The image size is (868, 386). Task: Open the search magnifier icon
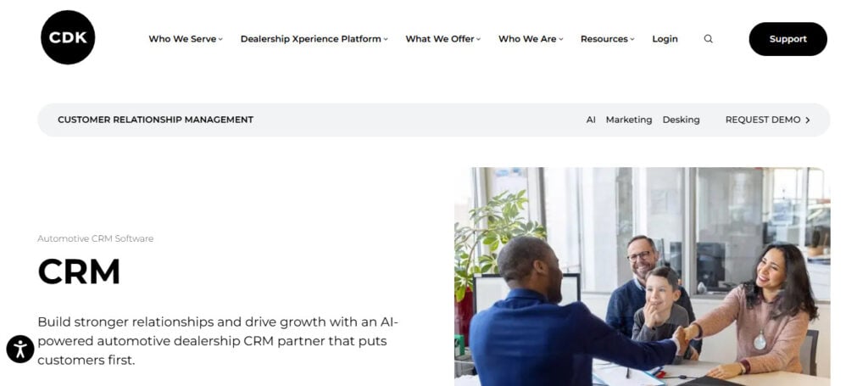[708, 39]
